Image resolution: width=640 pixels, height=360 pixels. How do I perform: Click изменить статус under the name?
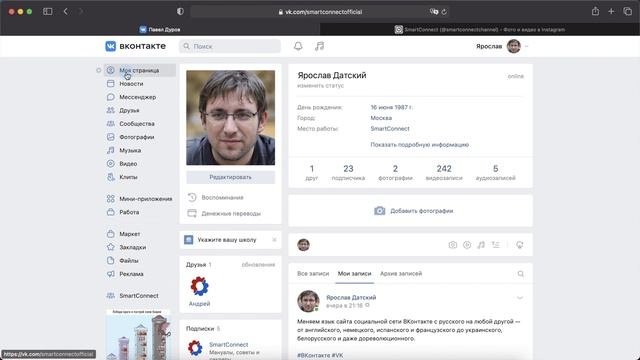321,86
